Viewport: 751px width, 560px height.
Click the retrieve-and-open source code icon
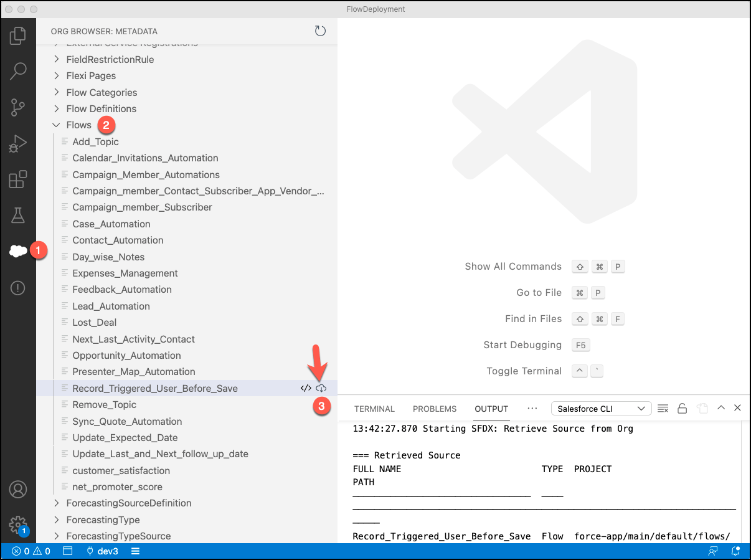click(x=305, y=387)
